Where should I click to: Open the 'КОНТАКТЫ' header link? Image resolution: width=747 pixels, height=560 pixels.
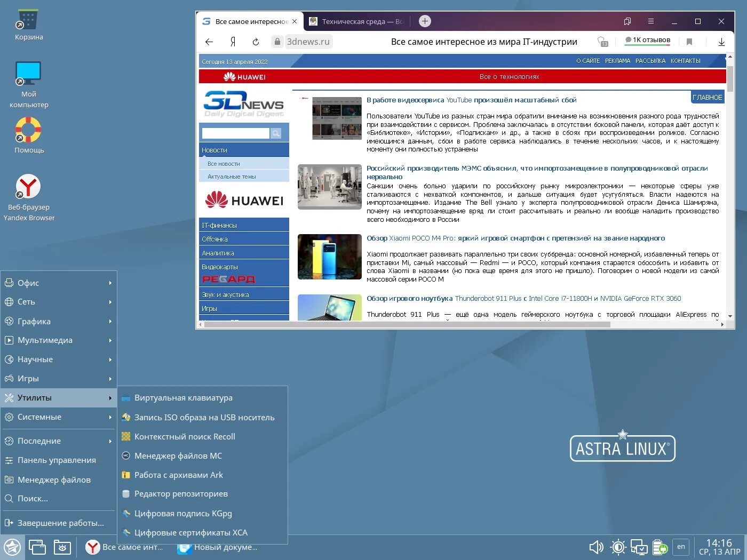pos(686,61)
